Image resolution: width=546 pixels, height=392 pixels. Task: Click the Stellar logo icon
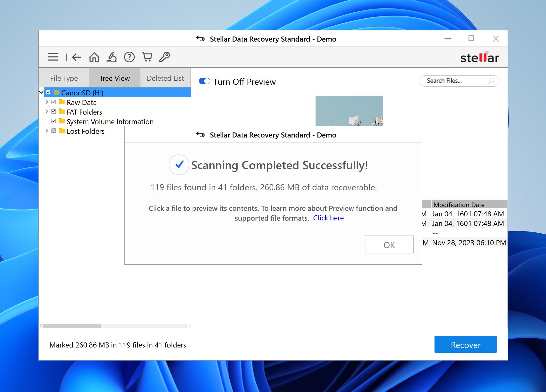[x=479, y=57]
